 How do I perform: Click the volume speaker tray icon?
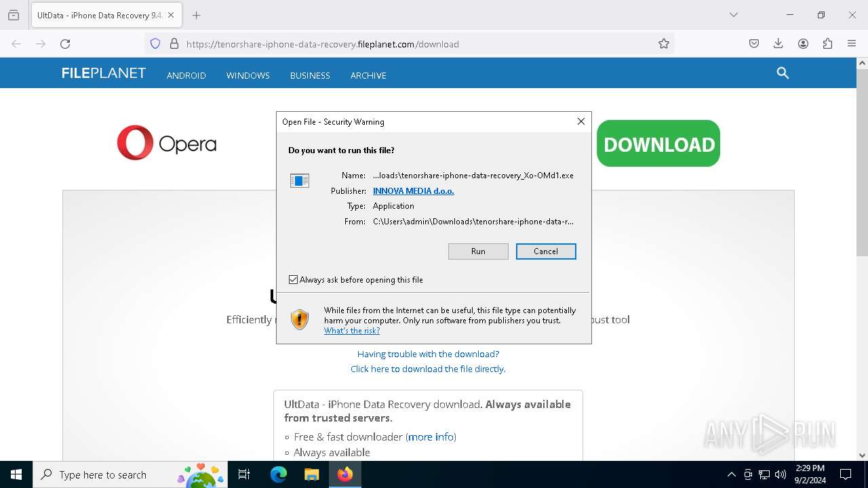[x=781, y=474]
